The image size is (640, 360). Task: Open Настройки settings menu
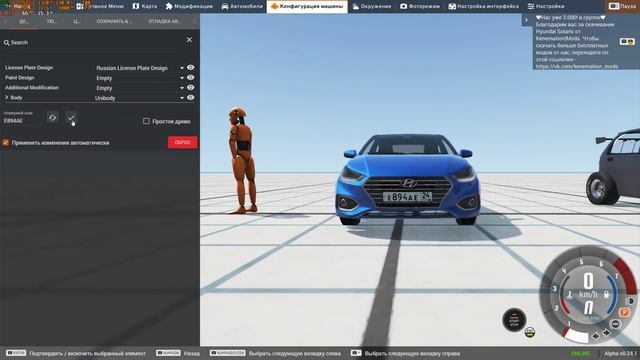tap(546, 6)
